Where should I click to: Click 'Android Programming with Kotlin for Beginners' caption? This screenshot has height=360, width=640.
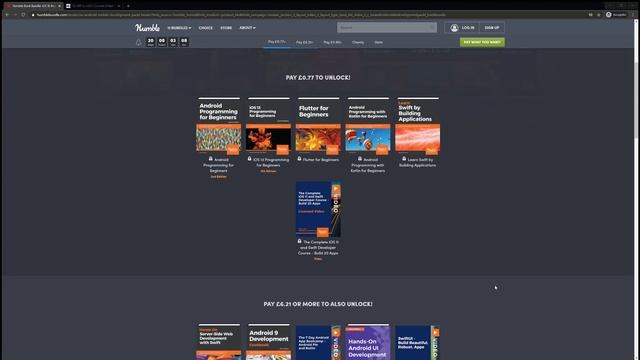pos(368,165)
